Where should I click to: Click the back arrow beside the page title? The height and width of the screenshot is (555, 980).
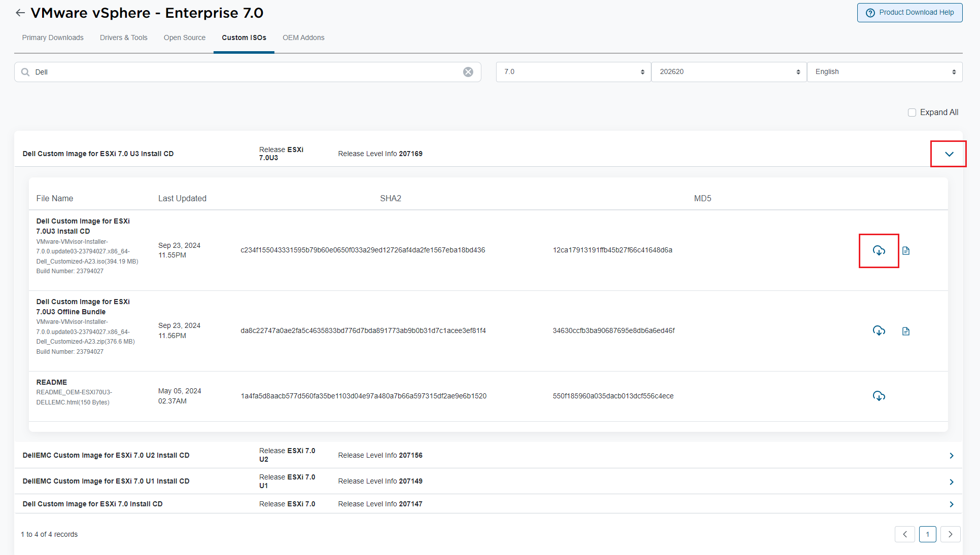[x=20, y=13]
